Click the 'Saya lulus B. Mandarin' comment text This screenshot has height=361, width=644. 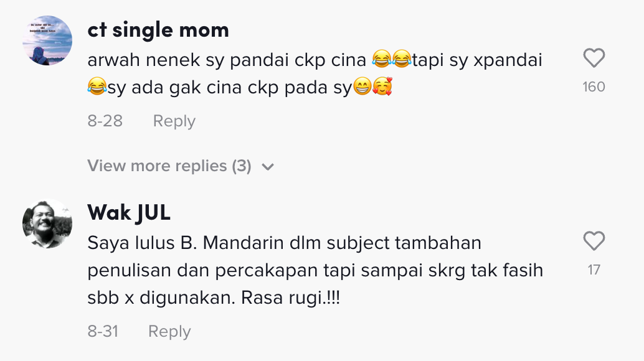point(285,243)
